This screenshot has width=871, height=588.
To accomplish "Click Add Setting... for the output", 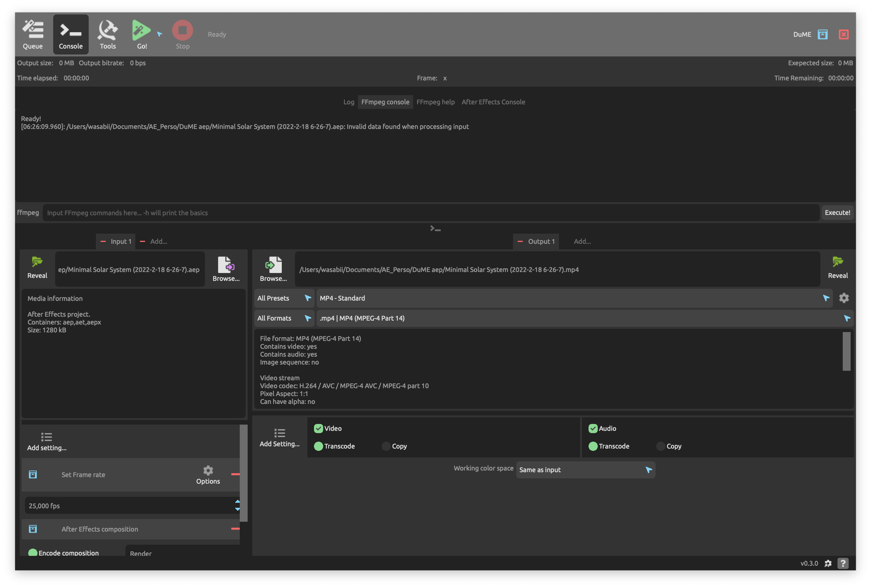I will (279, 437).
